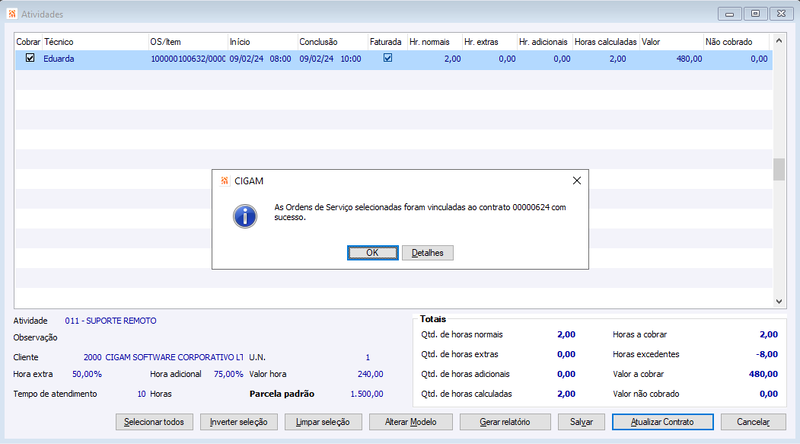Click the Gerar relatório button

[x=505, y=422]
